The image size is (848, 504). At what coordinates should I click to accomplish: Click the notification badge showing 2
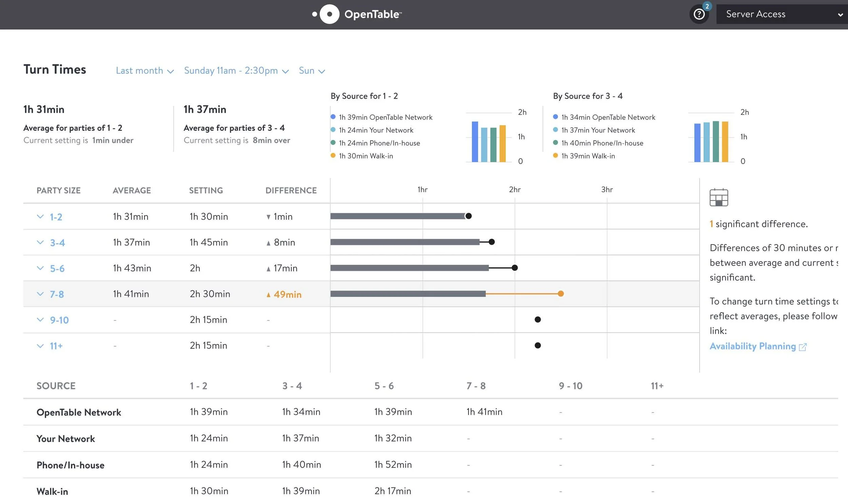(x=707, y=6)
